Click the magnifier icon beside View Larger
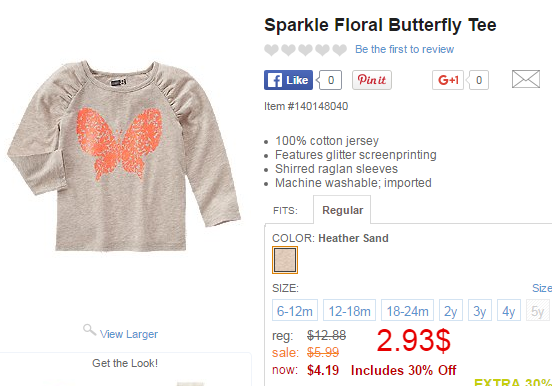The width and height of the screenshot is (552, 386). coord(89,330)
